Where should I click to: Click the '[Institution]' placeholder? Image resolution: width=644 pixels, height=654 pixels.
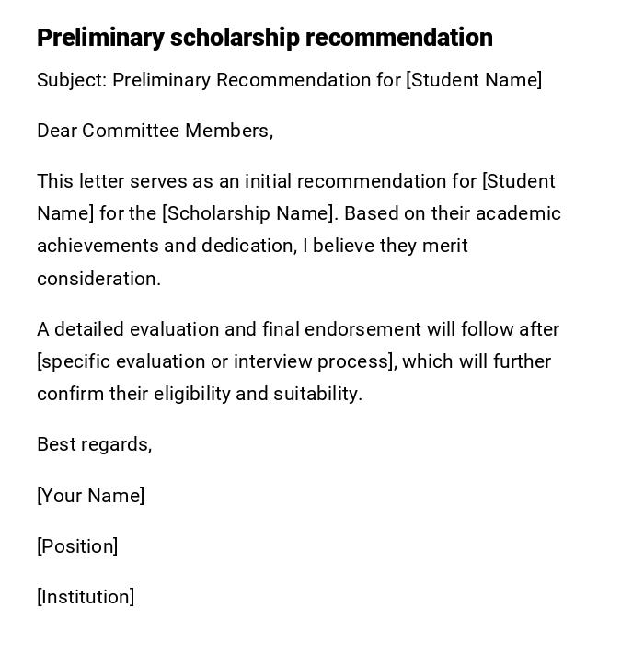coord(86,597)
